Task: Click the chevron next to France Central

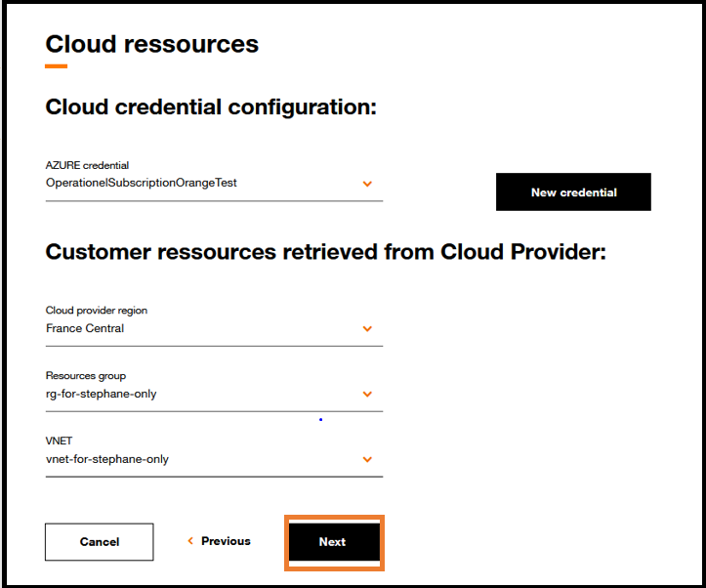Action: tap(367, 328)
